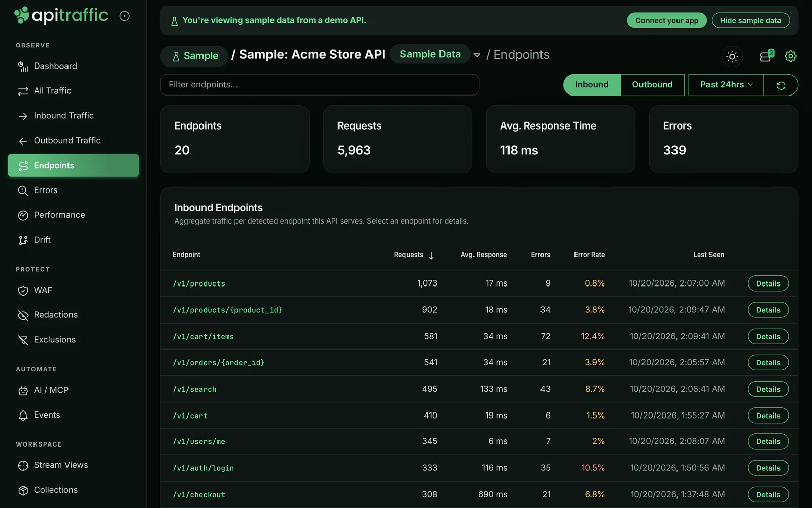812x508 pixels.
Task: Open Inbound Traffic arrow icon
Action: (23, 116)
